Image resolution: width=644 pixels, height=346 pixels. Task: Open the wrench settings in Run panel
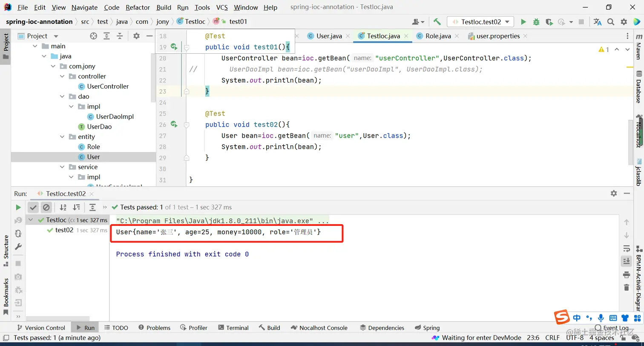(18, 247)
